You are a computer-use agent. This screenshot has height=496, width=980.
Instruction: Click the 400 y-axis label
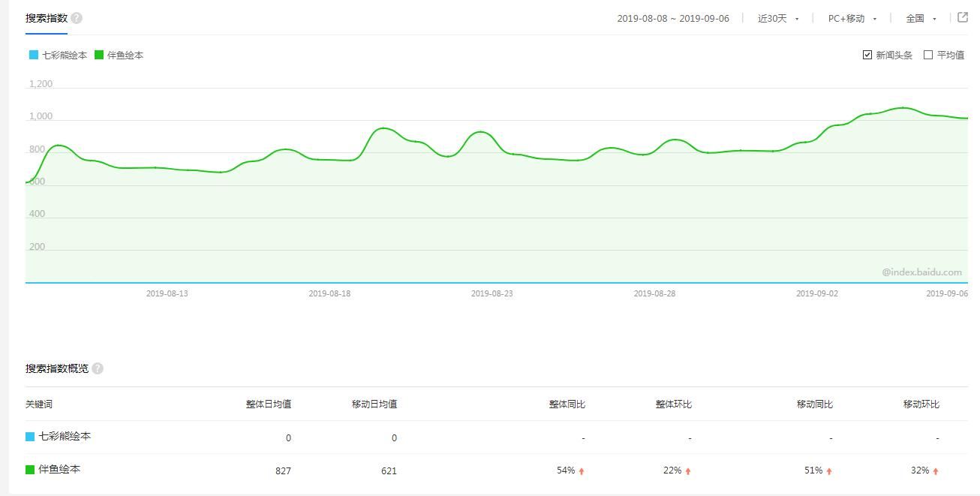[37, 214]
